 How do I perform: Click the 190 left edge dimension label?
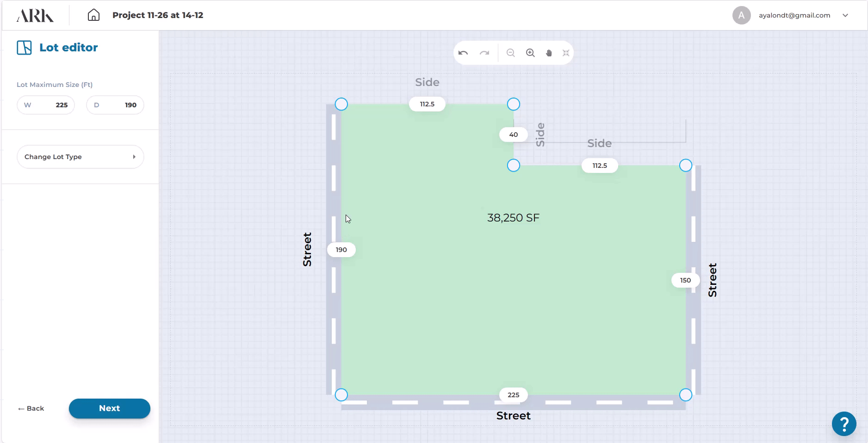point(341,250)
